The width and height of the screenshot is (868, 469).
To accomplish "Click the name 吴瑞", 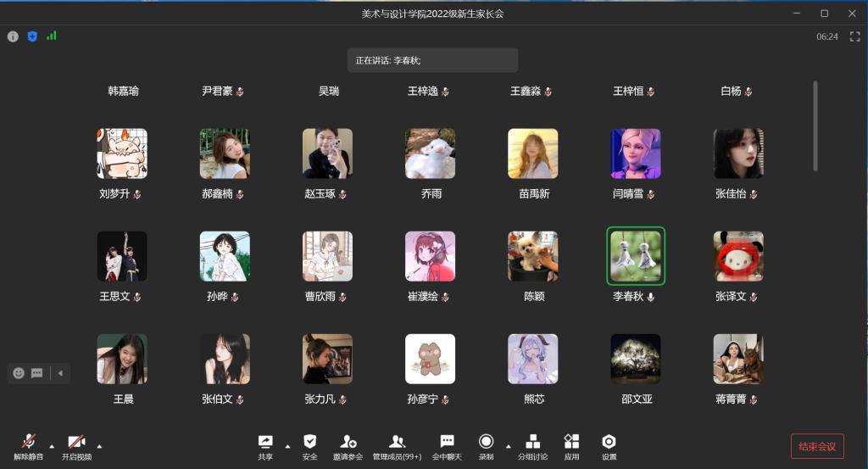I will pos(329,91).
